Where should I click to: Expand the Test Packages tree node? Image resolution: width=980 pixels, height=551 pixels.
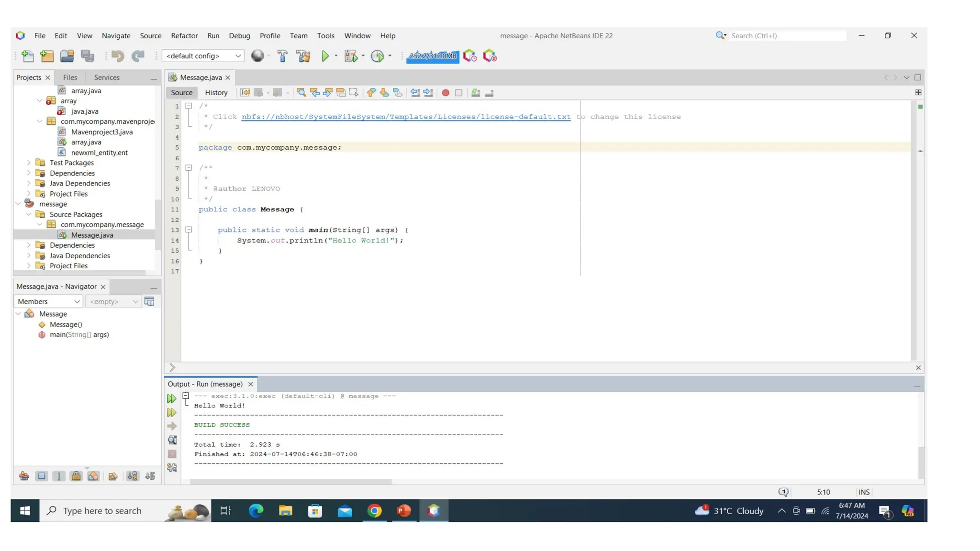point(29,163)
